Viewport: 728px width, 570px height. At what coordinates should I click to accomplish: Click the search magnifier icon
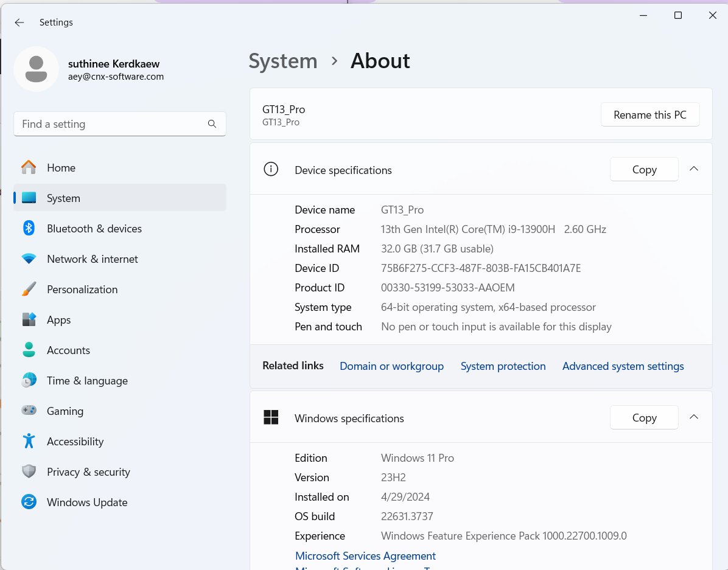point(212,124)
